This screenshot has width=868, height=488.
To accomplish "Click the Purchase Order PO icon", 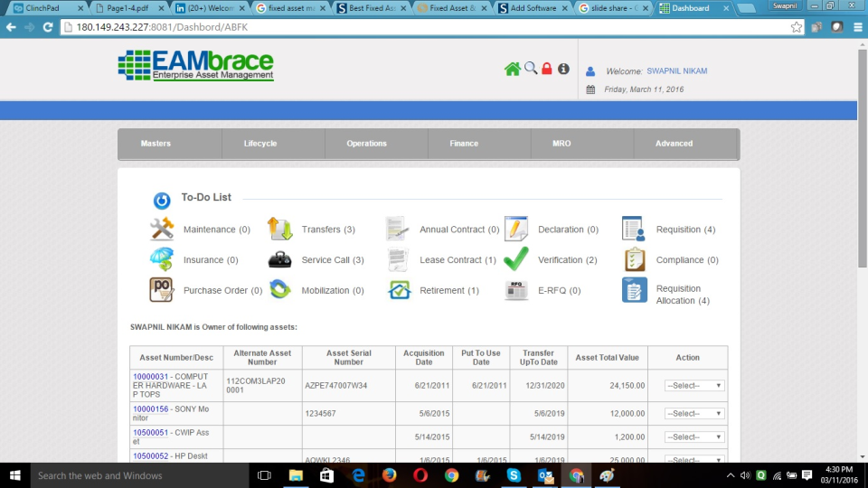I will pos(162,289).
